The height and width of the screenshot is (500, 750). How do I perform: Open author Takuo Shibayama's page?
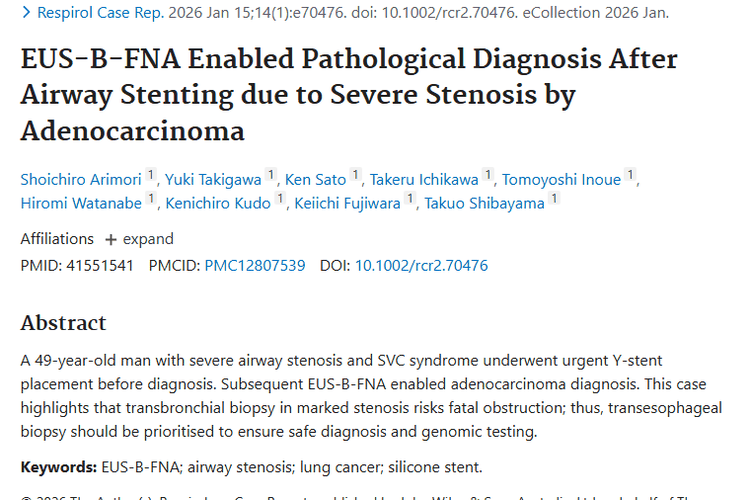[x=484, y=203]
